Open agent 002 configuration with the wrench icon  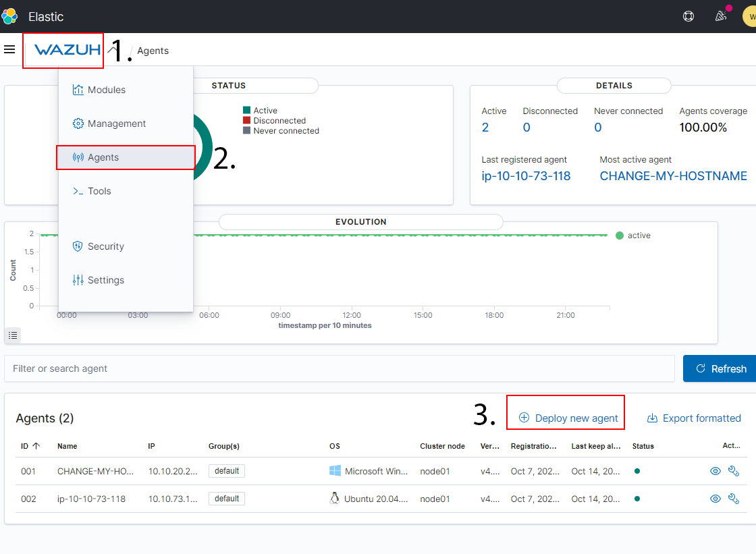[x=734, y=499]
